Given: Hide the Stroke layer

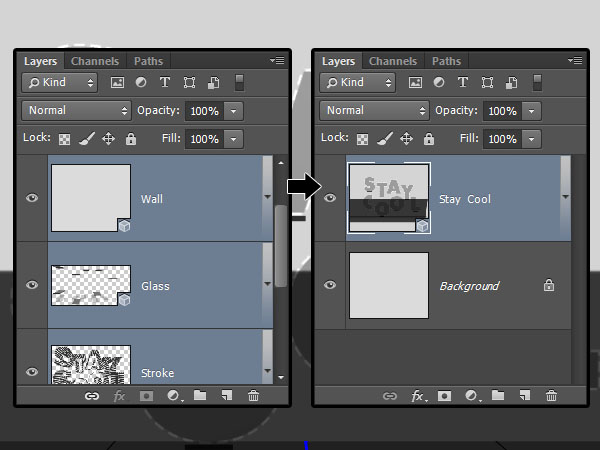Looking at the screenshot, I should tap(32, 372).
